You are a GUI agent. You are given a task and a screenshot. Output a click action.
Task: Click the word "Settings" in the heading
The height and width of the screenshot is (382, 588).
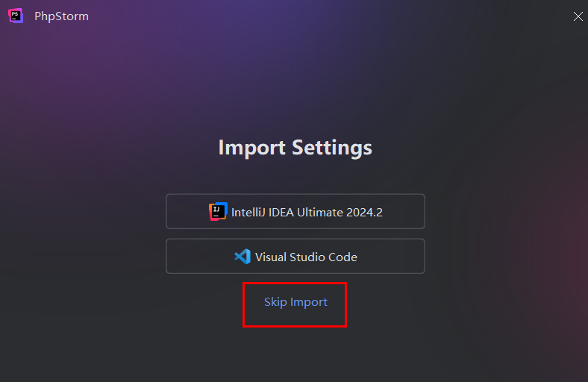332,147
